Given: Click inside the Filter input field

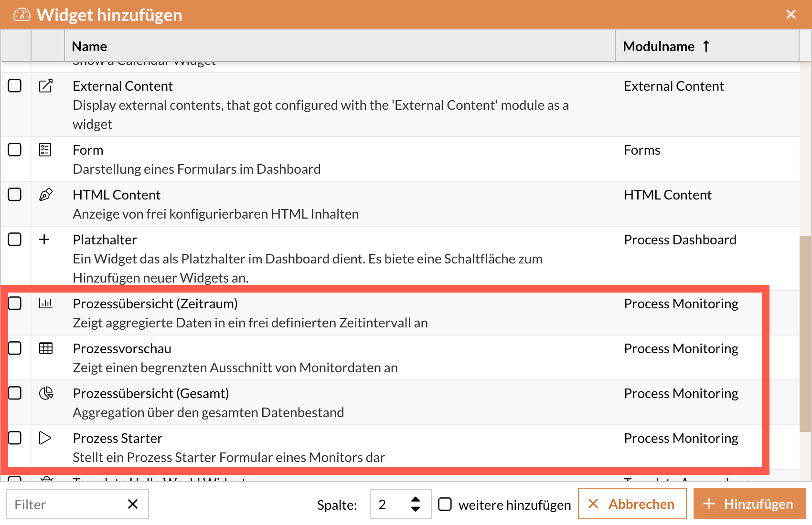Looking at the screenshot, I should click(62, 504).
